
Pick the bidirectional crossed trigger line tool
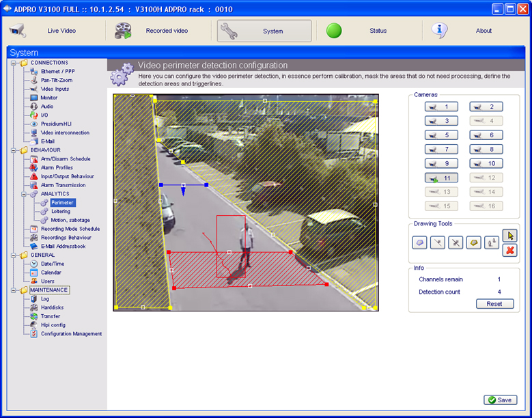456,242
